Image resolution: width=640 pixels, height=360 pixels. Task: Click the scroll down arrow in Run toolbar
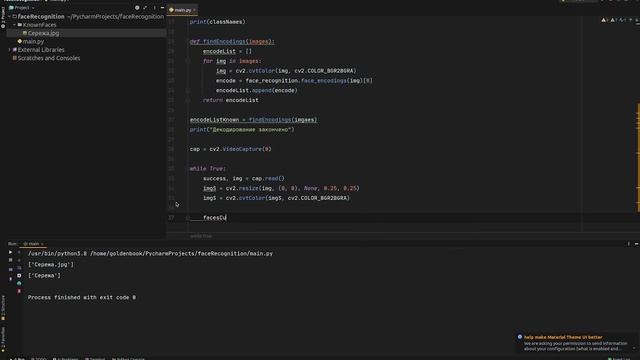click(x=19, y=260)
